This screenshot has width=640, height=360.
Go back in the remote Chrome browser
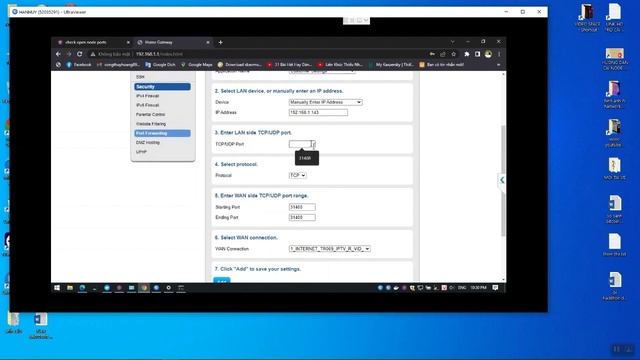point(58,54)
